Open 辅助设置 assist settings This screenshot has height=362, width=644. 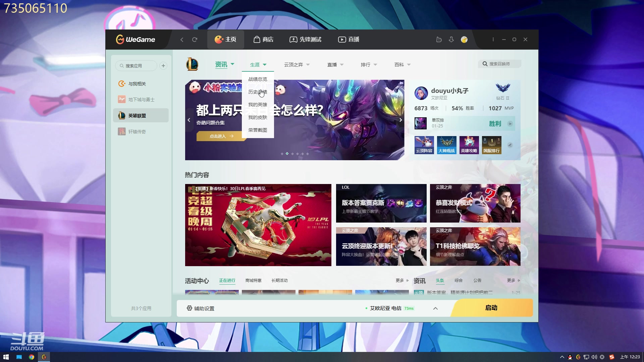coord(201,308)
